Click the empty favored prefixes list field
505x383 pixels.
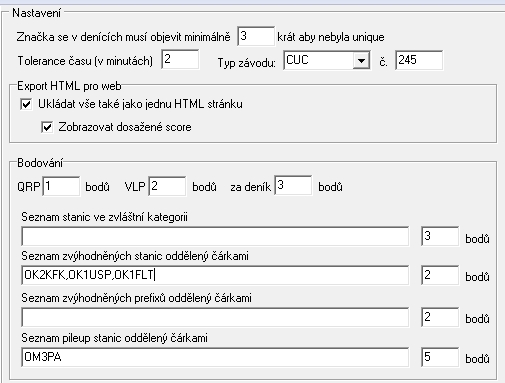pyautogui.click(x=215, y=317)
